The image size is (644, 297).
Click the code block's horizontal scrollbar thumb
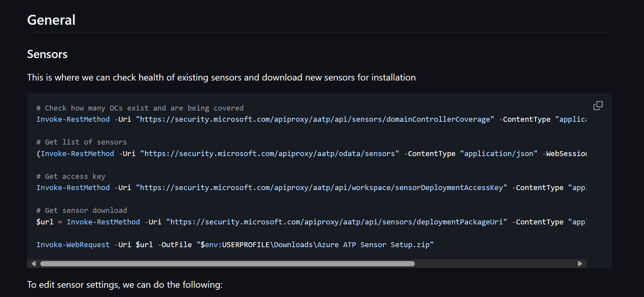coord(228,263)
